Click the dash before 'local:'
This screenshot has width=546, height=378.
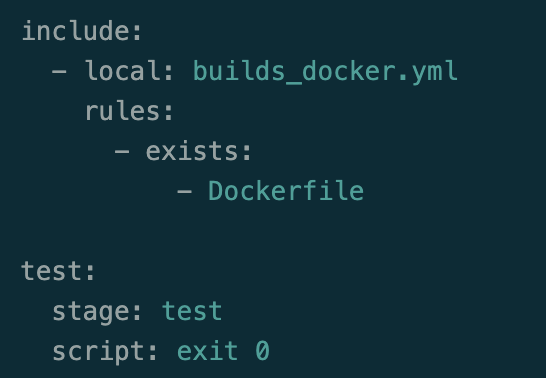click(x=59, y=71)
